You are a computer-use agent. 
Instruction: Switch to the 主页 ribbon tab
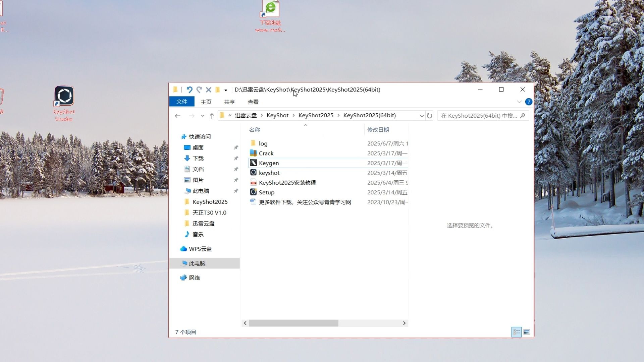206,102
